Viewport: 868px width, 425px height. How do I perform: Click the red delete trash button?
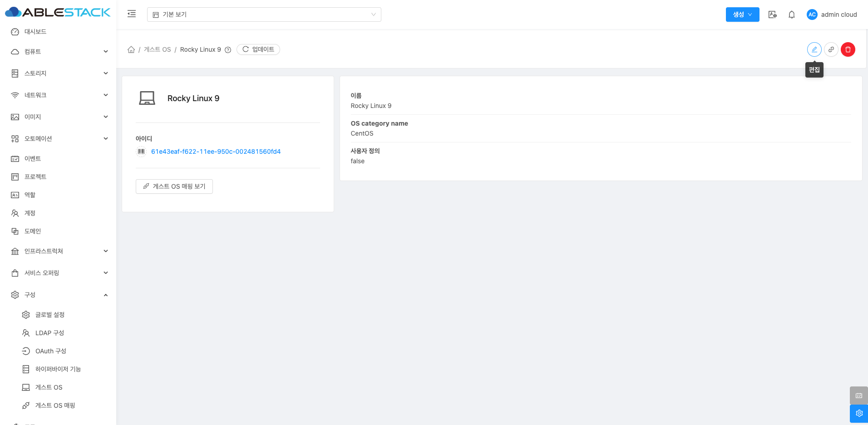pyautogui.click(x=848, y=49)
